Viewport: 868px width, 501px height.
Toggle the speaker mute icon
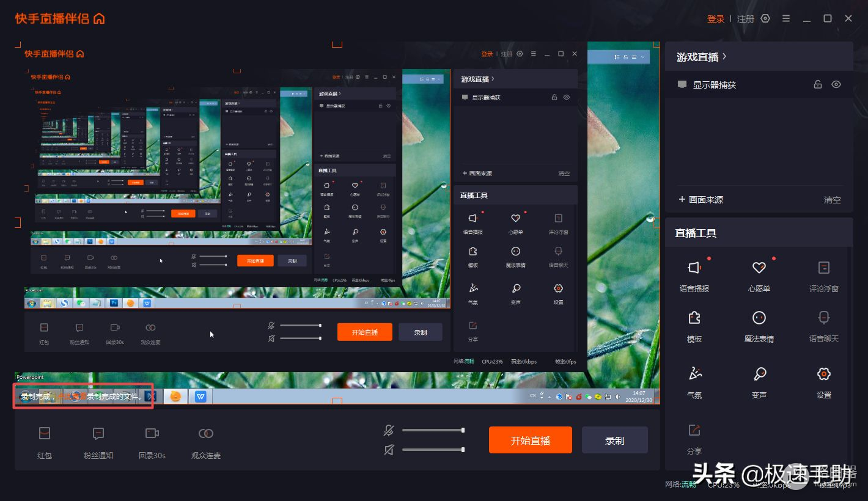pos(389,450)
